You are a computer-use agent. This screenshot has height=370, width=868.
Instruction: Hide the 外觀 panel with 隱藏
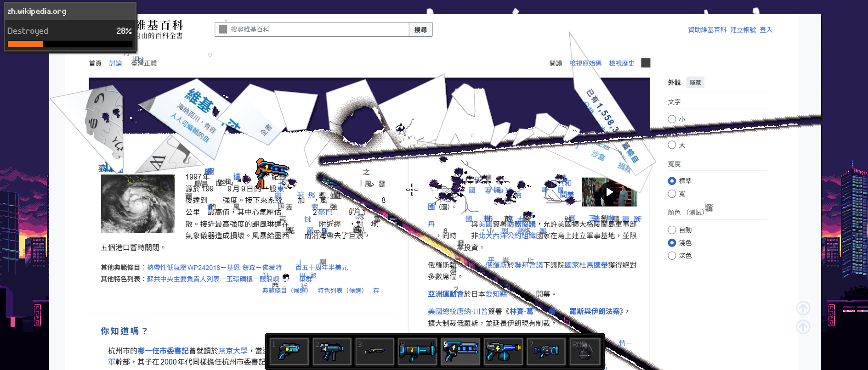pyautogui.click(x=695, y=83)
